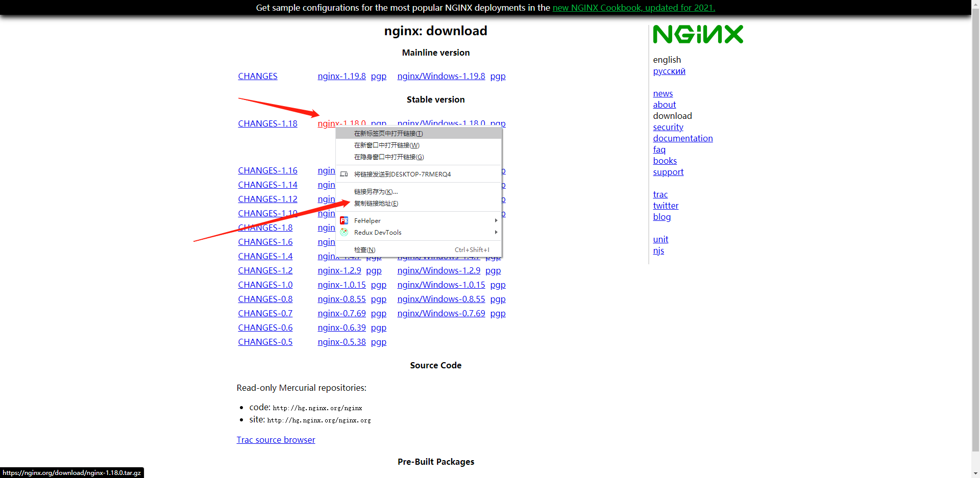Open the faq link
This screenshot has width=980, height=478.
659,149
